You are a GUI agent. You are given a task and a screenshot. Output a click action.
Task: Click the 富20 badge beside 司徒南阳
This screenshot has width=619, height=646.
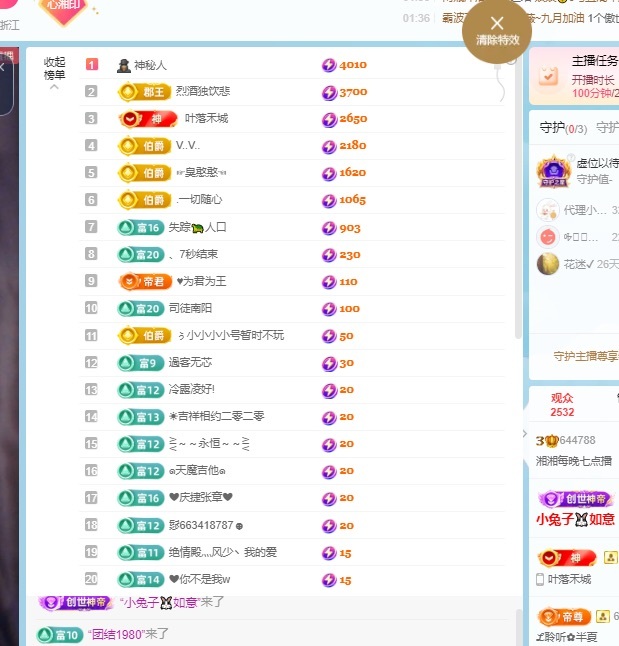tap(141, 309)
